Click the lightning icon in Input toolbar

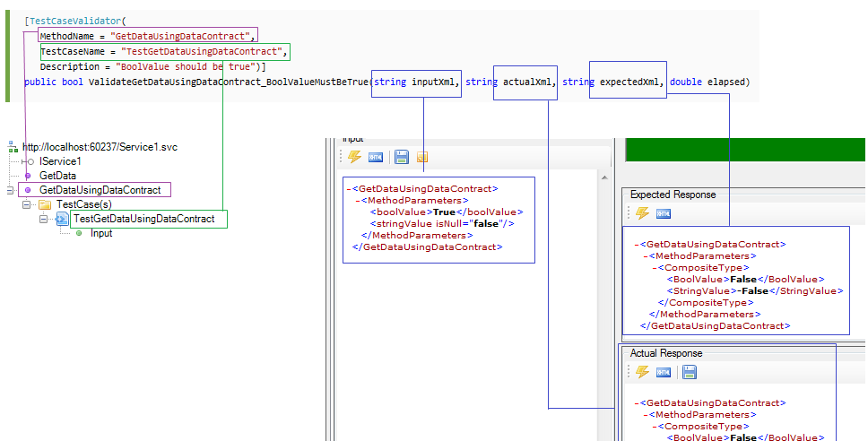click(354, 157)
